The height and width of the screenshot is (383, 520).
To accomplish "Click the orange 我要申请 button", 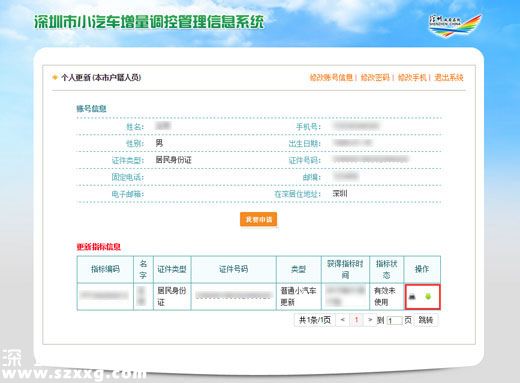I will tap(258, 219).
